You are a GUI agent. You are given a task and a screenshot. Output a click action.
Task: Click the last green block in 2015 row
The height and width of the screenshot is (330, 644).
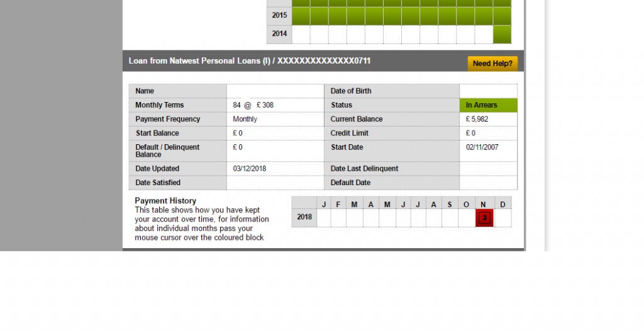click(502, 15)
